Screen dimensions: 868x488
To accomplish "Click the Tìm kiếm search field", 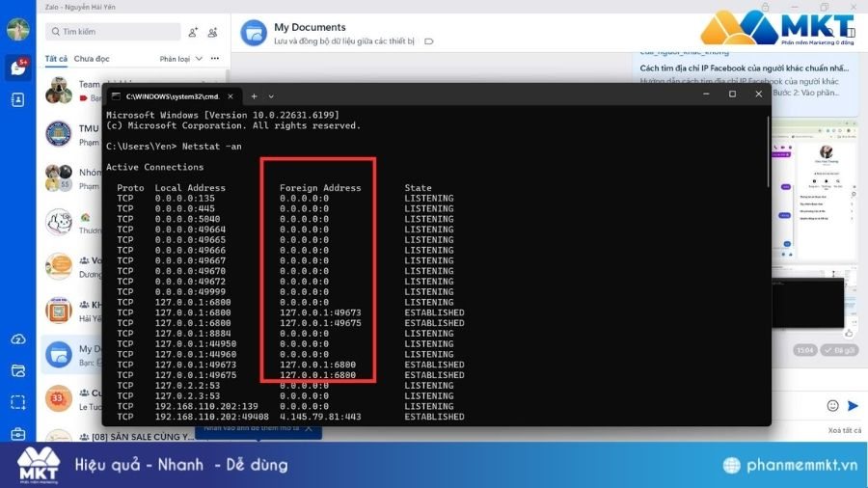I will tap(112, 32).
